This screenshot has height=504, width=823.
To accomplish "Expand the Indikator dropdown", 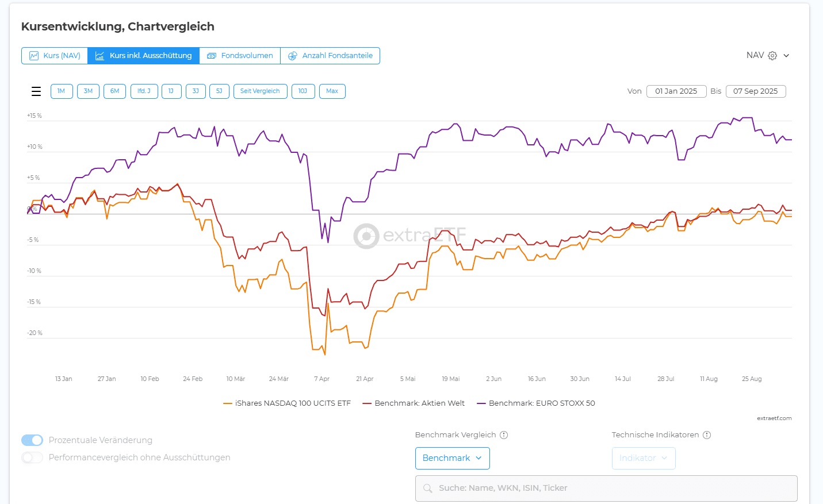I will (643, 458).
